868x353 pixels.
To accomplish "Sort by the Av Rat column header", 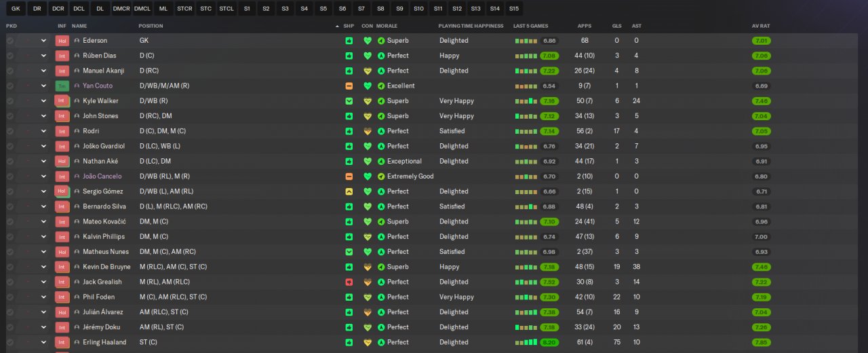I will pos(761,26).
